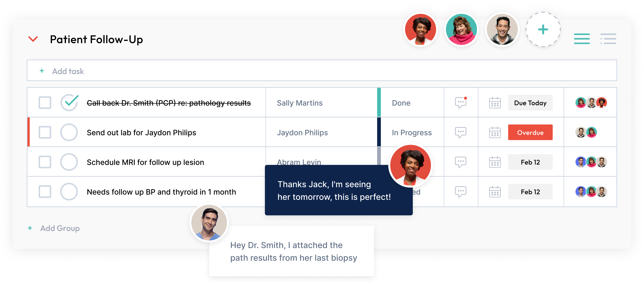
Task: Click the calendar icon on Call back Dr. Smith row
Action: pyautogui.click(x=495, y=103)
